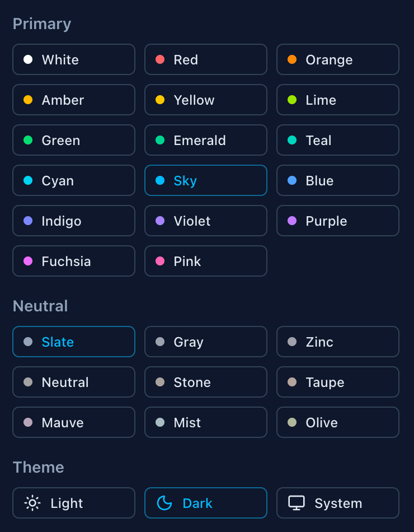Click the sun icon for Light theme
This screenshot has width=414, height=532.
pyautogui.click(x=32, y=503)
